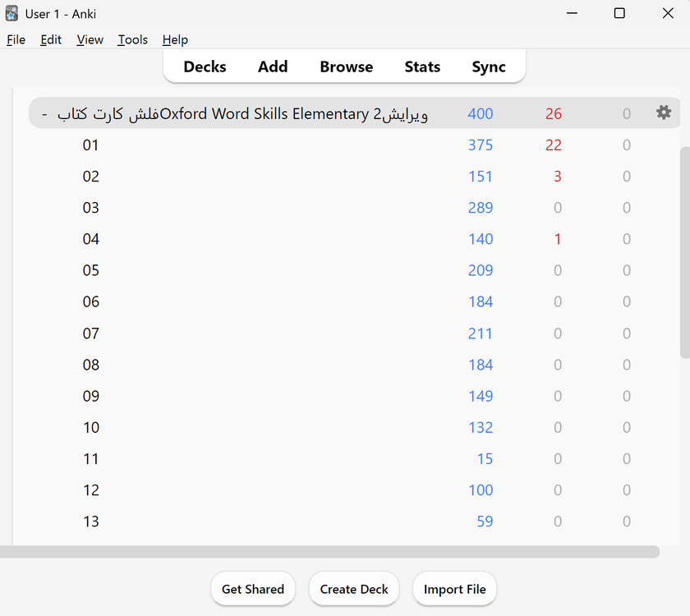The width and height of the screenshot is (690, 616).
Task: Click the new count 149 of deck 09
Action: tap(481, 396)
